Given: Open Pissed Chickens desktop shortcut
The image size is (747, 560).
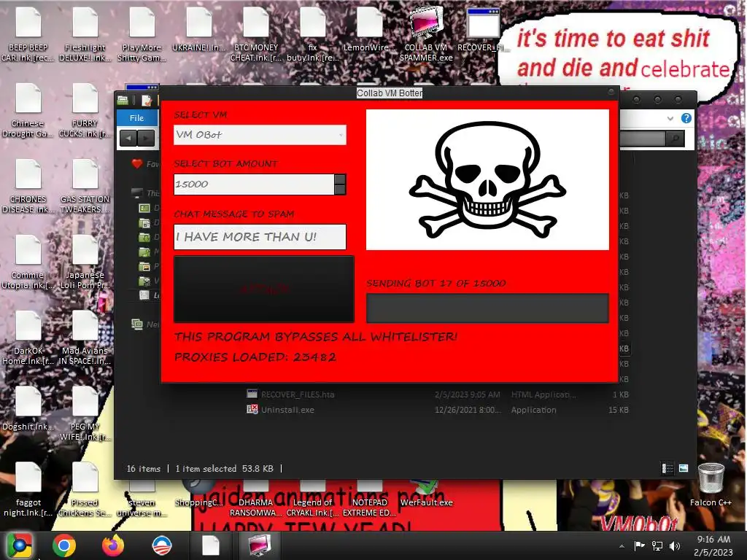Looking at the screenshot, I should [85, 489].
